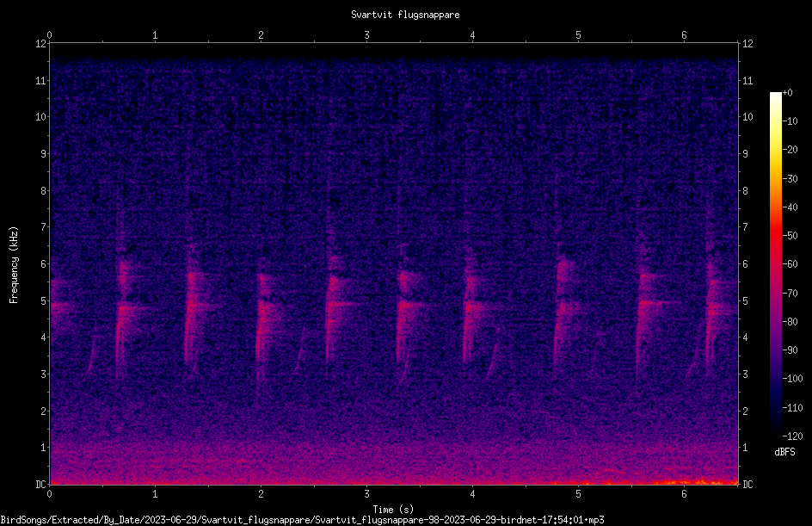Click the 8 kHz label on right axis
812x526 pixels.
coord(745,191)
